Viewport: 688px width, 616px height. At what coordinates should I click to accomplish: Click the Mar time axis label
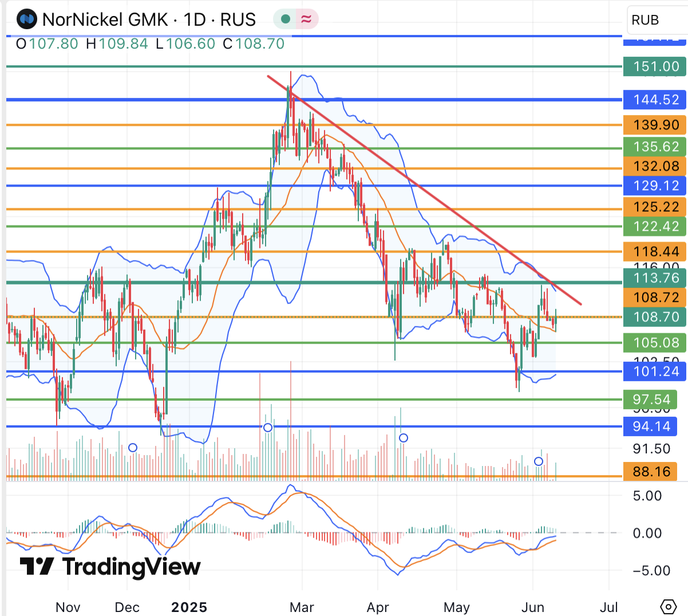point(302,607)
